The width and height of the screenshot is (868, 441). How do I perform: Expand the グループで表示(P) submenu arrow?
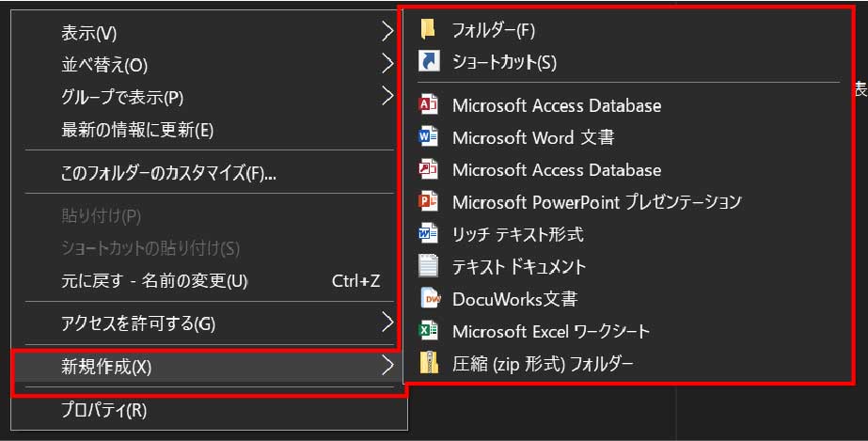(387, 96)
